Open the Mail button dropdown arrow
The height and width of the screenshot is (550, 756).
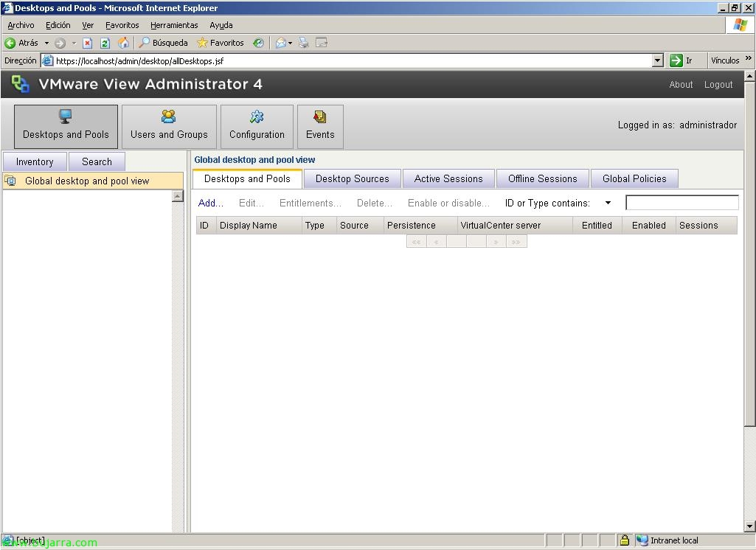(x=291, y=43)
